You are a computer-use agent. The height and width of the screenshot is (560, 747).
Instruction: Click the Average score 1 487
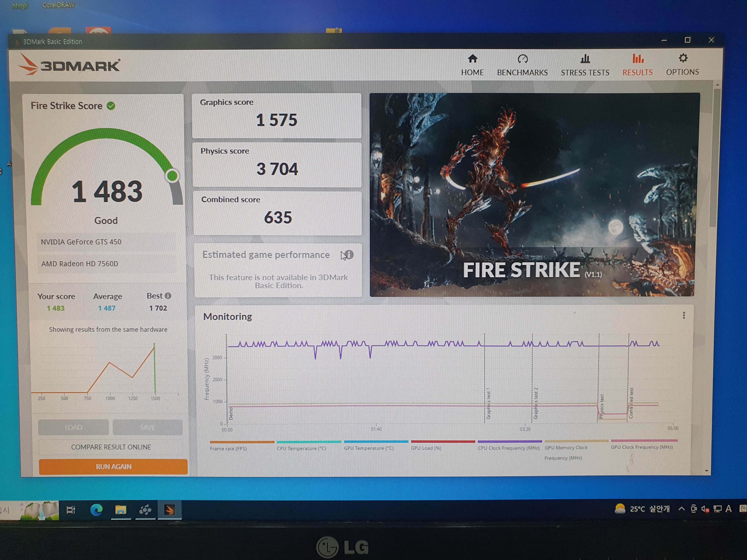click(x=107, y=308)
